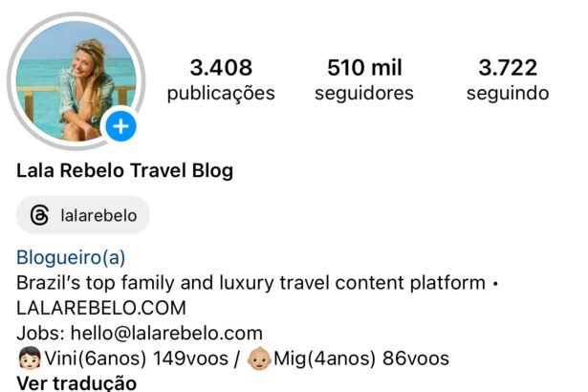Click Ver tradução to translate bio
The width and height of the screenshot is (588, 392).
(x=76, y=383)
